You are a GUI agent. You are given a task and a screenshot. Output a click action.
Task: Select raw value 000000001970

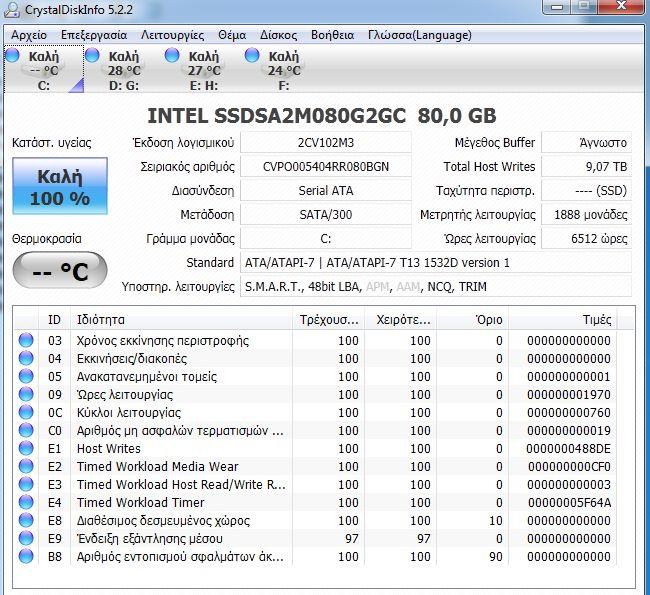[x=569, y=394]
